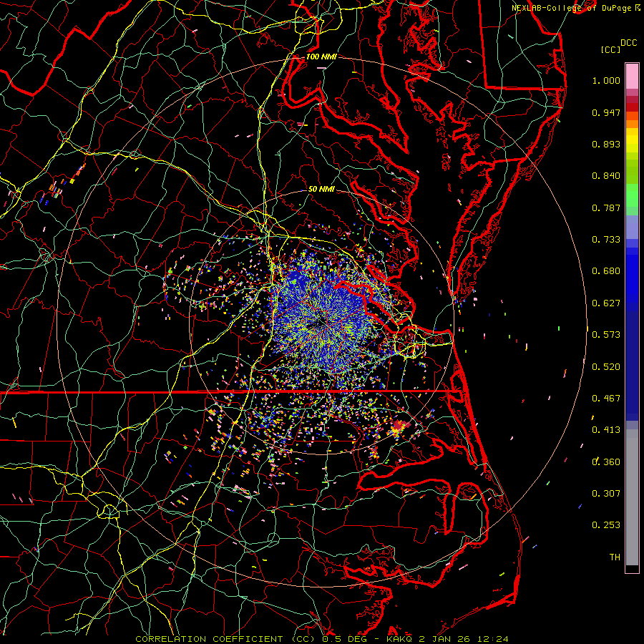Image resolution: width=644 pixels, height=644 pixels.
Task: Click the CORRELATION COEFFICIENT (CC) title text
Action: pos(225,639)
